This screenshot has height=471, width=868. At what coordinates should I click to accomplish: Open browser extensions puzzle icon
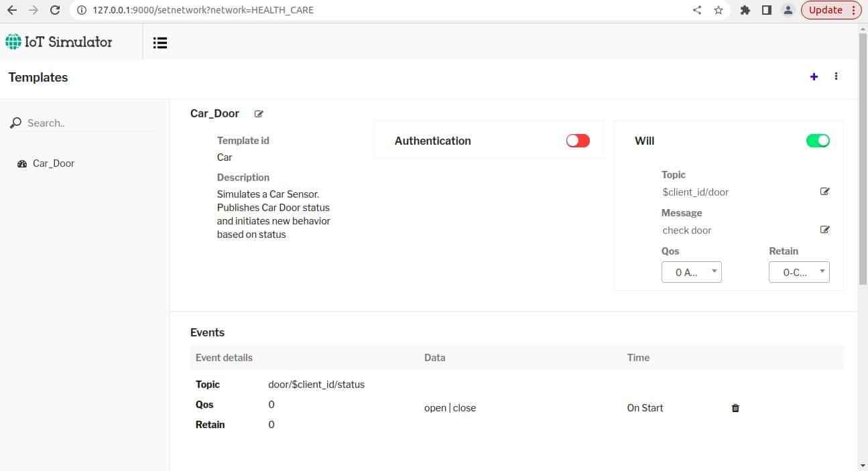pyautogui.click(x=745, y=10)
